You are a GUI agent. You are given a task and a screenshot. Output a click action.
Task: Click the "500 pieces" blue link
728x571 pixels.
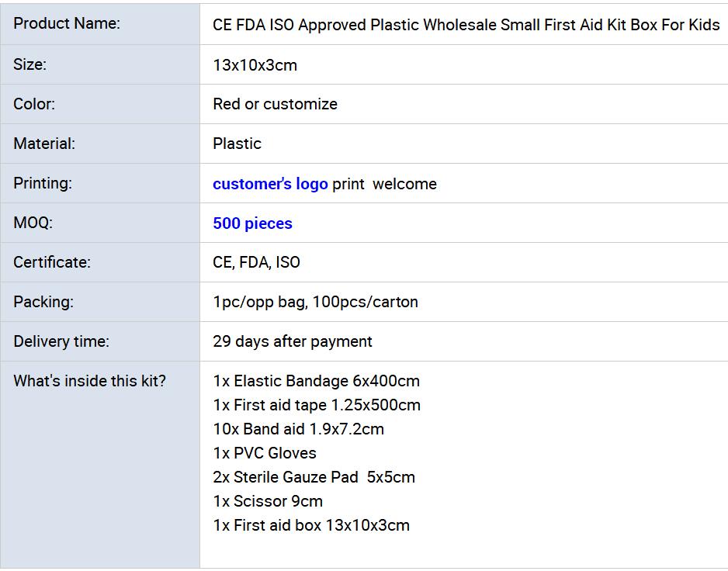click(252, 223)
